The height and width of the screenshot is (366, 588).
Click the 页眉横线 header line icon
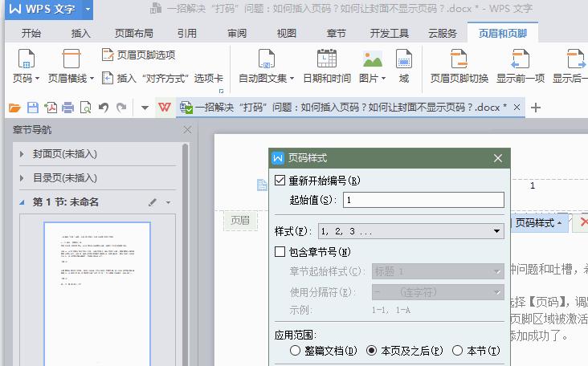click(x=71, y=59)
